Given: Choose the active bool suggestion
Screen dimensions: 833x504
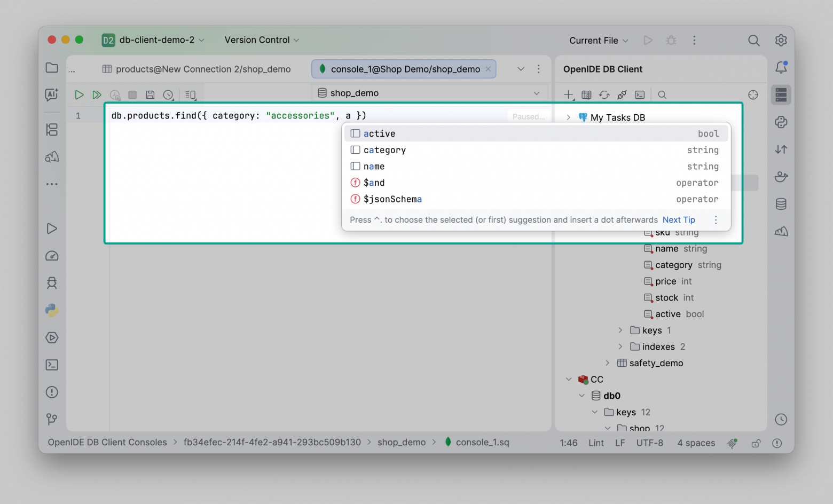Looking at the screenshot, I should point(536,133).
